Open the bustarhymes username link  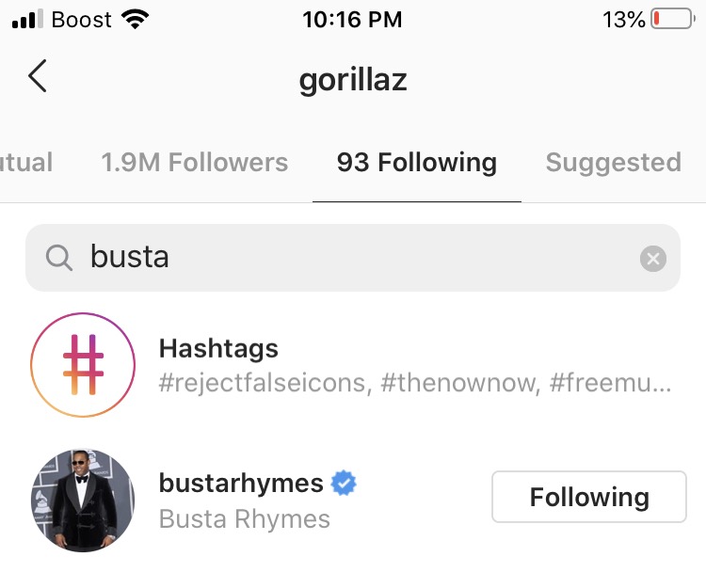(241, 484)
